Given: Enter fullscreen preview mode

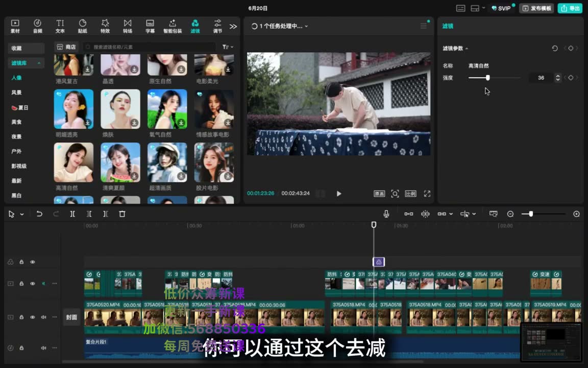Looking at the screenshot, I should click(x=427, y=194).
